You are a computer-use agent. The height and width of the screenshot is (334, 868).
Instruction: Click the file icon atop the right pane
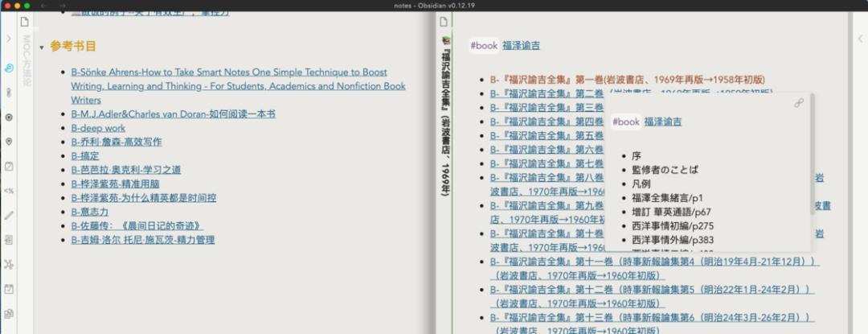coord(444,23)
